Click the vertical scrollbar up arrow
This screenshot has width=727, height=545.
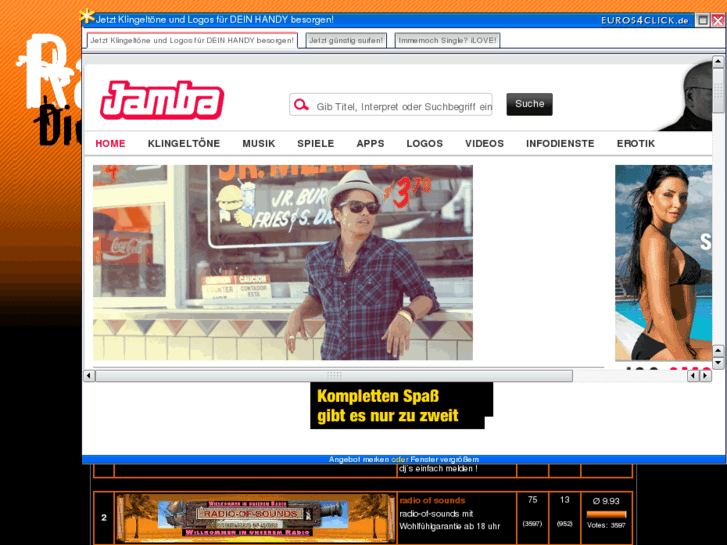point(718,61)
